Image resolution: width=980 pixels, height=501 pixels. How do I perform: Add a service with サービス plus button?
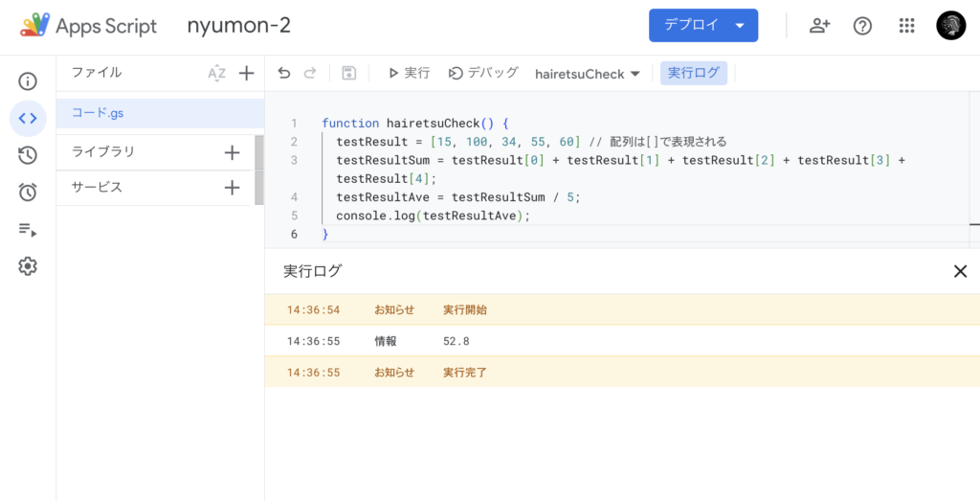232,188
